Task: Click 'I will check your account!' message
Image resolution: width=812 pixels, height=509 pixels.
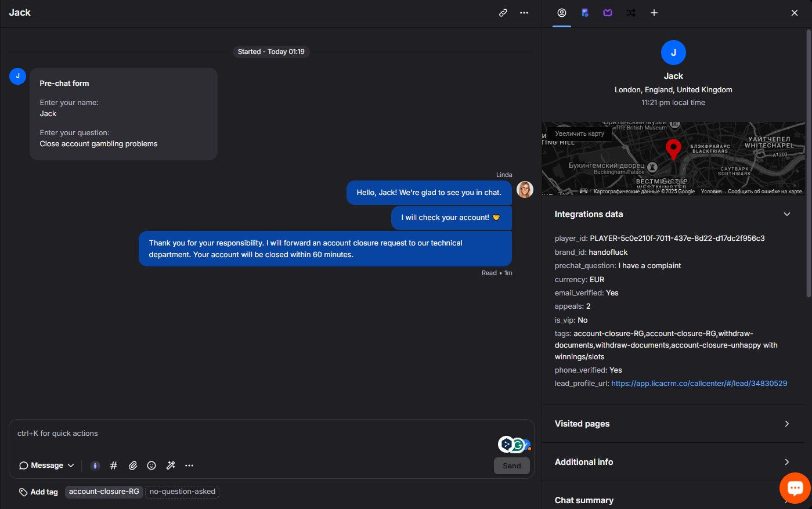Action: point(452,218)
